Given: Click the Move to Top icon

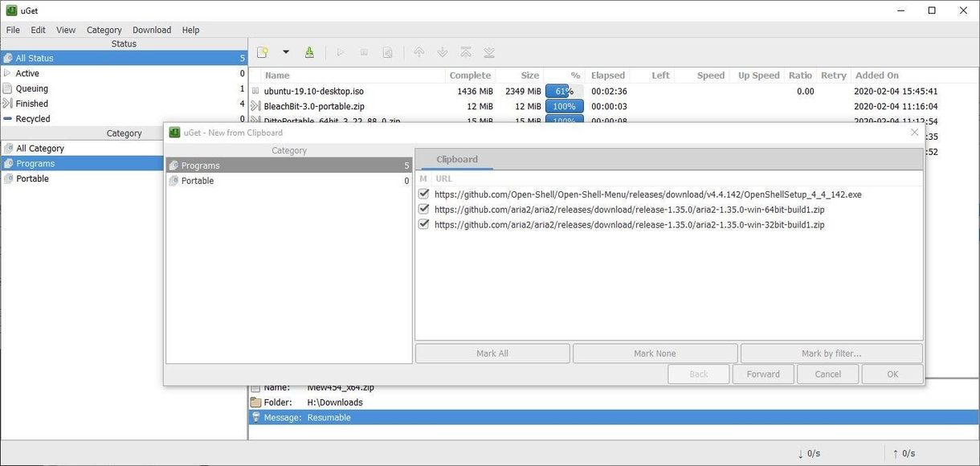Looking at the screenshot, I should 465,52.
